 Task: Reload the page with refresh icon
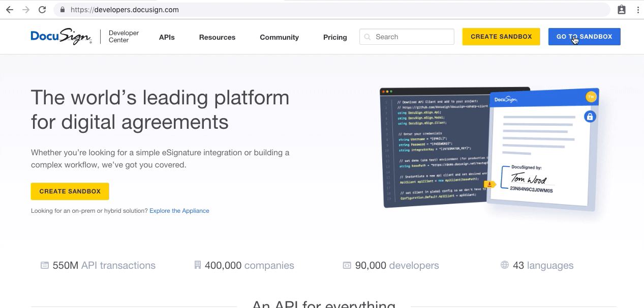42,10
